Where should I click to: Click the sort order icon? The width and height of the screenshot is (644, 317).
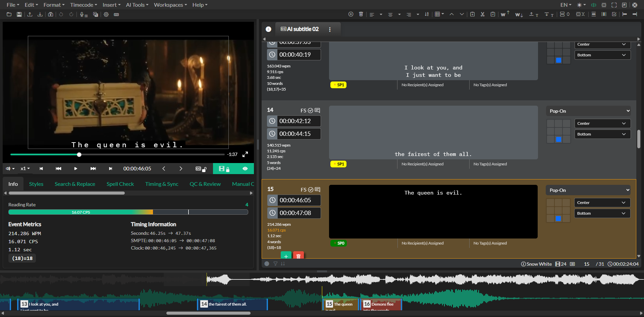tap(427, 14)
